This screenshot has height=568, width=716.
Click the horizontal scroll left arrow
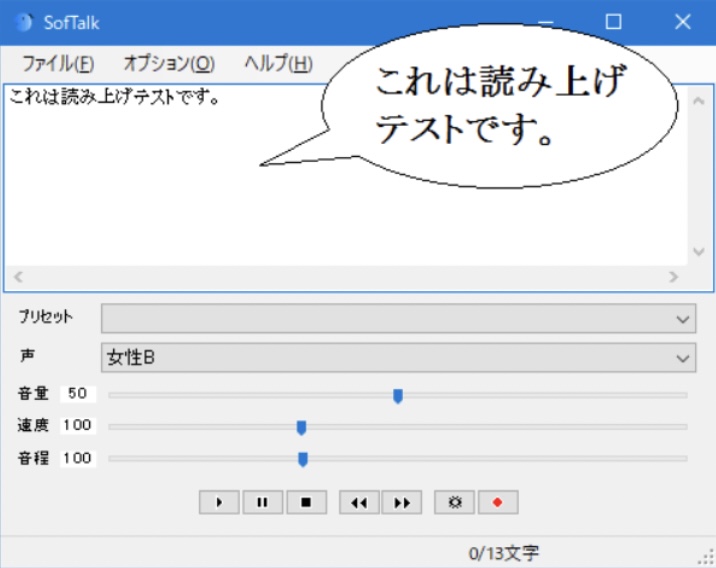[x=18, y=277]
